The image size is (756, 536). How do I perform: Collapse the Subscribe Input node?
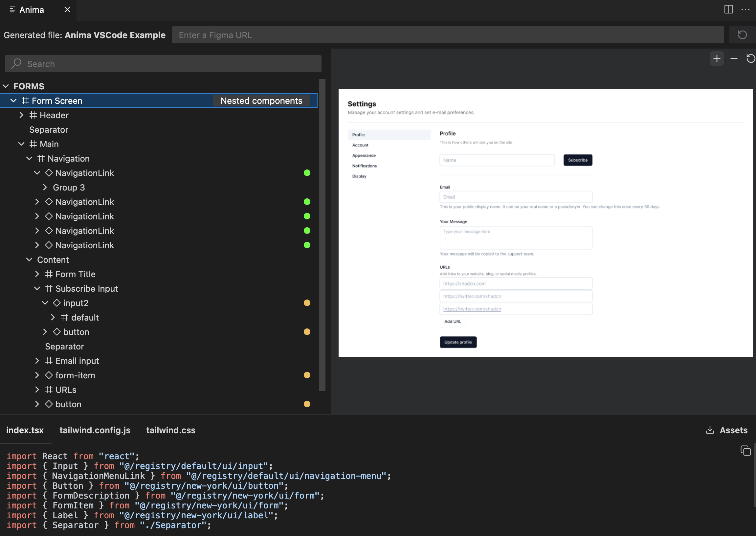(37, 289)
